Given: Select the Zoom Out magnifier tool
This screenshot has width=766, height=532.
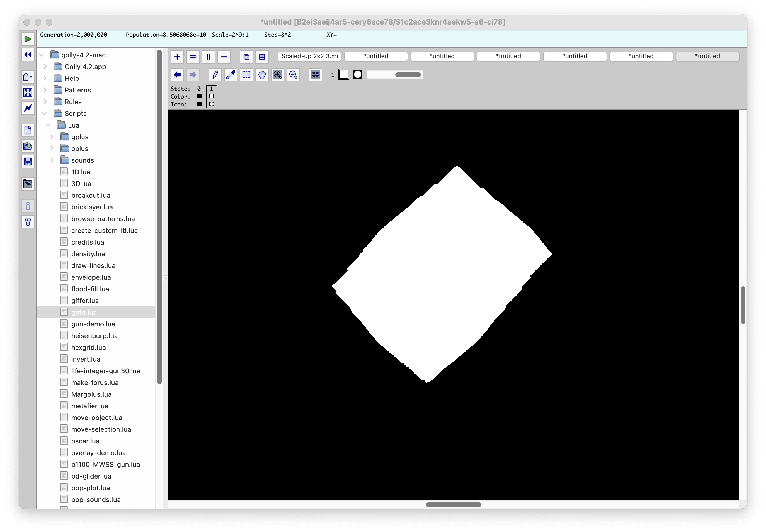Looking at the screenshot, I should click(x=293, y=75).
